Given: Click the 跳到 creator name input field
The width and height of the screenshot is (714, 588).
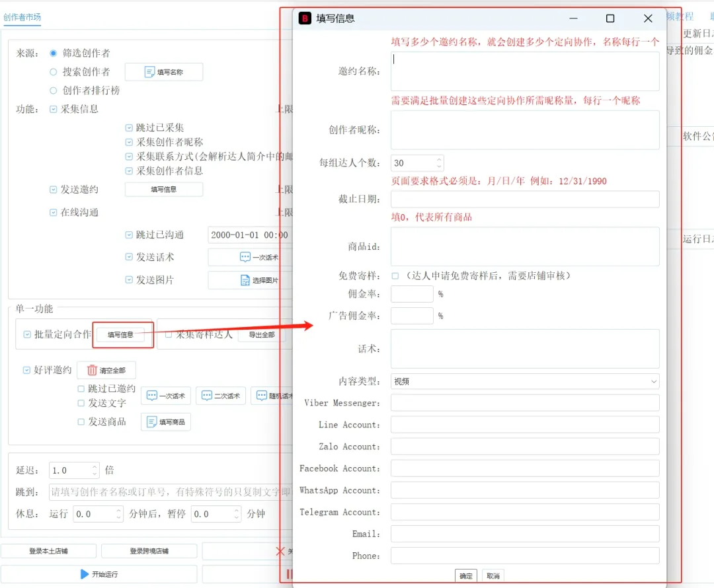Looking at the screenshot, I should 169,492.
